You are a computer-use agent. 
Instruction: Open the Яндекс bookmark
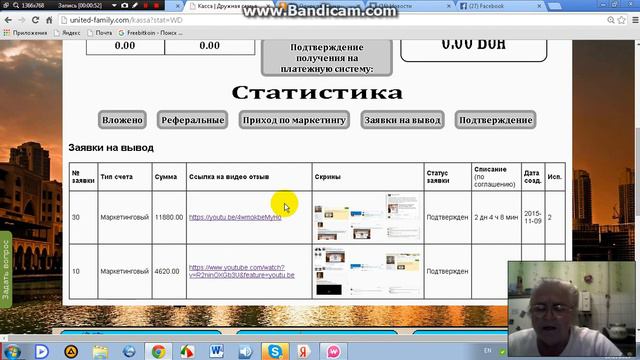[67, 33]
